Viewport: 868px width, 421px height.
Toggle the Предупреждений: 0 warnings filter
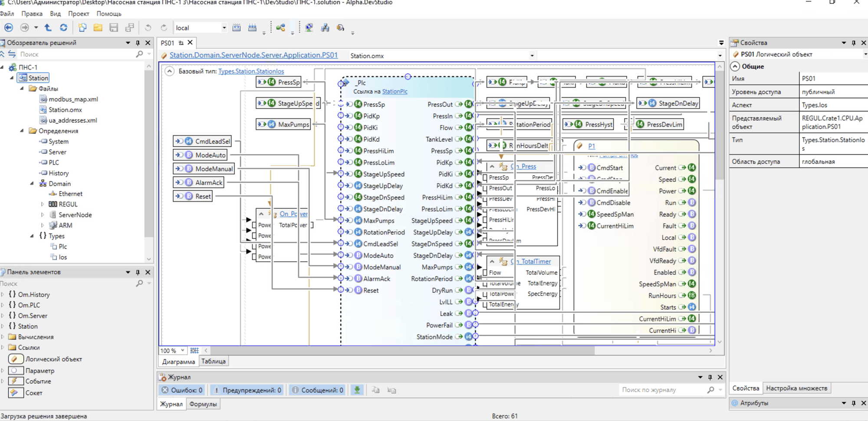click(247, 390)
